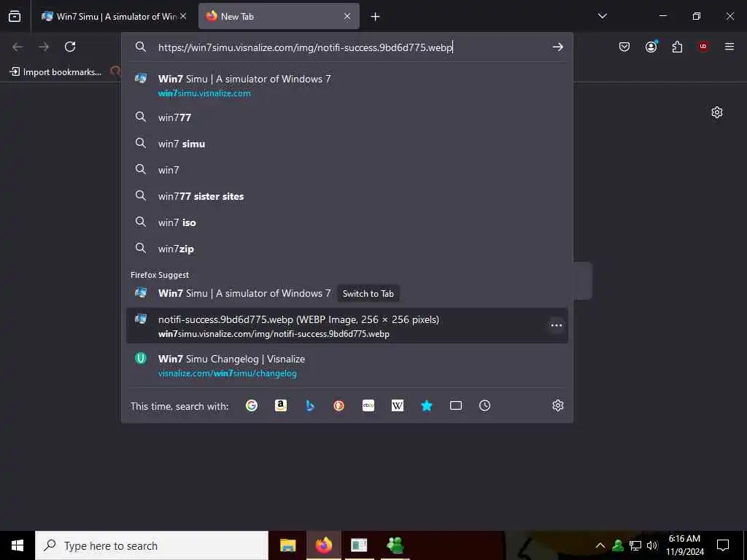Go back one page
Screen dimensions: 747x560
point(18,47)
